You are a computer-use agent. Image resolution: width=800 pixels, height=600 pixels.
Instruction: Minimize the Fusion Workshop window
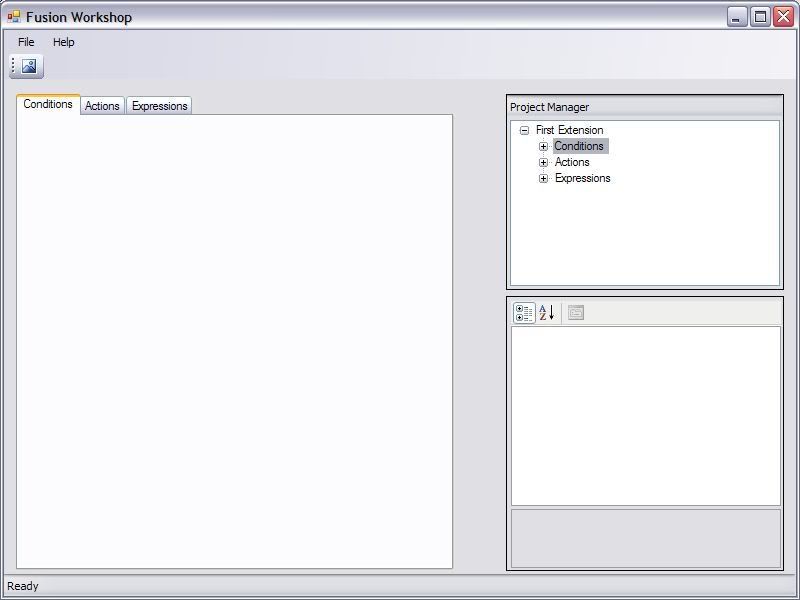click(x=737, y=17)
